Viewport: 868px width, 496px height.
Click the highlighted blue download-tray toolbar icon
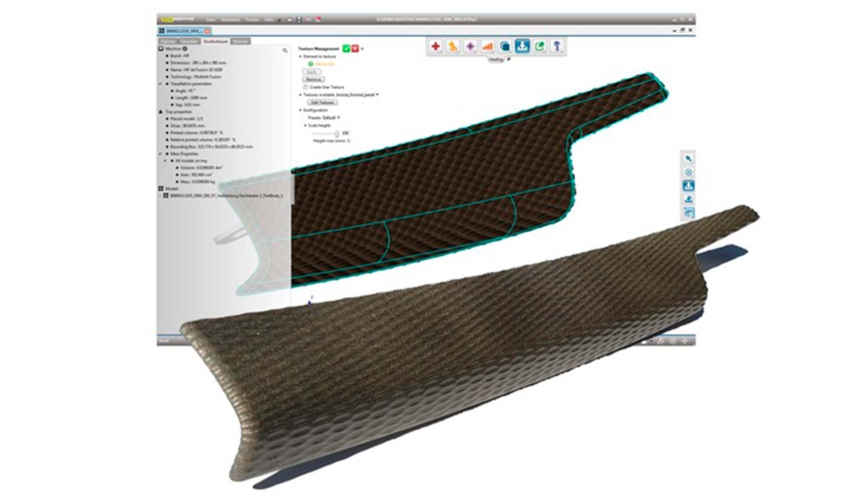point(522,46)
